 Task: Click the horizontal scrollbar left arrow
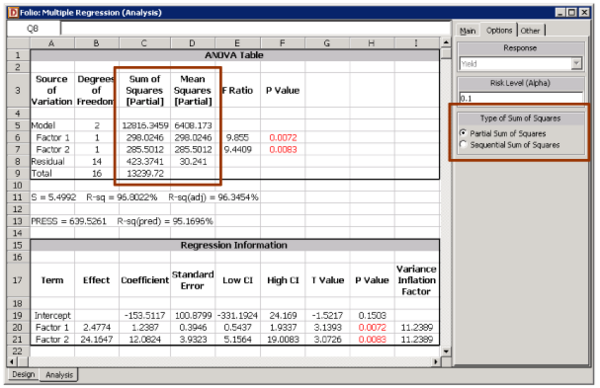[x=12, y=361]
